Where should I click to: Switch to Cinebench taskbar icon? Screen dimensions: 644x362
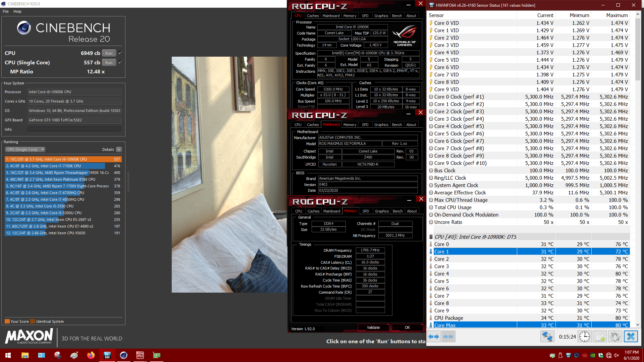pyautogui.click(x=123, y=355)
